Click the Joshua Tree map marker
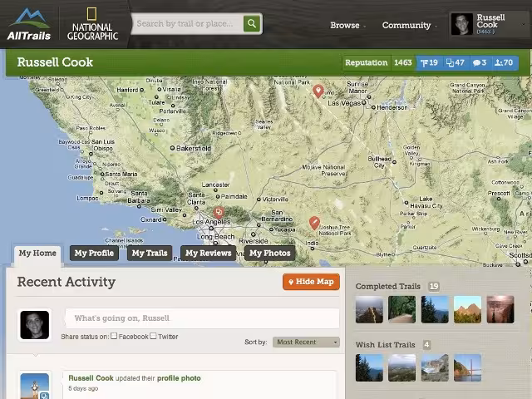The width and height of the screenshot is (532, 399). 314,224
